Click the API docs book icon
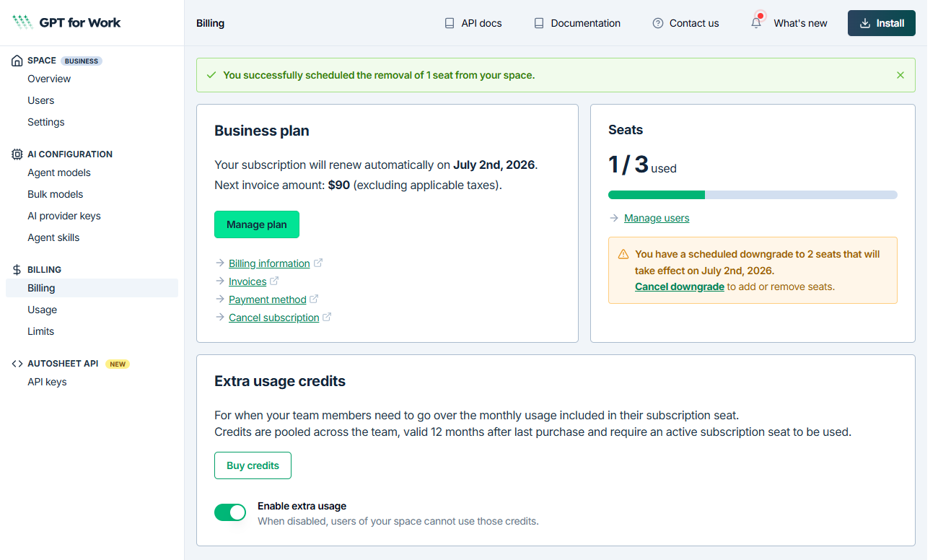Image resolution: width=938 pixels, height=560 pixels. click(450, 23)
